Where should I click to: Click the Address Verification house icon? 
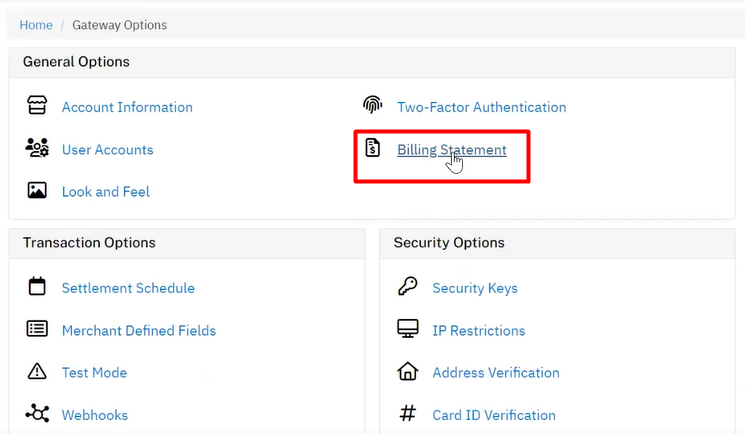(x=408, y=371)
